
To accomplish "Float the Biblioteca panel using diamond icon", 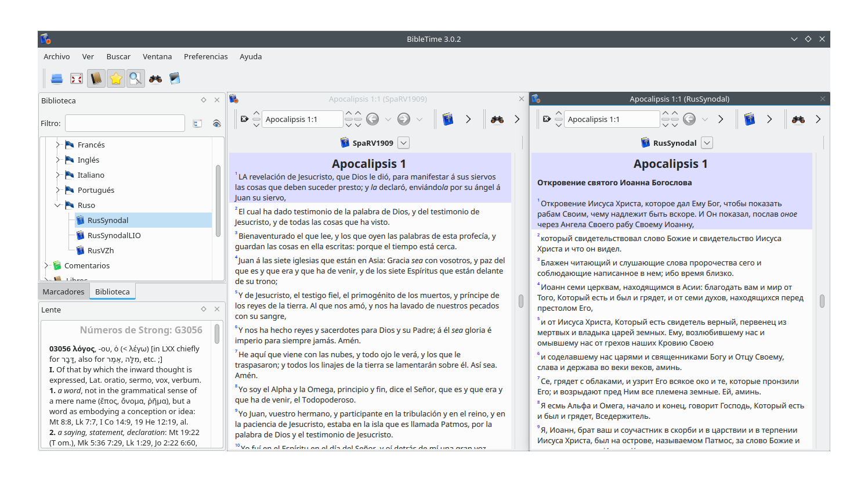I will point(204,100).
